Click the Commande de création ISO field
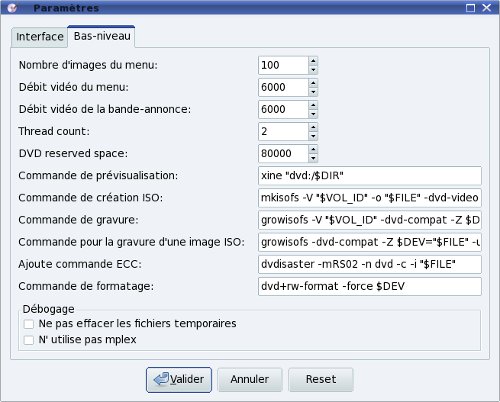500x402 pixels. (370, 198)
